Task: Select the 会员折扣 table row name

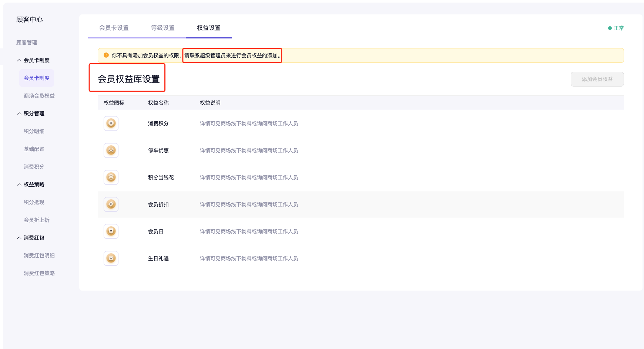Action: coord(158,204)
